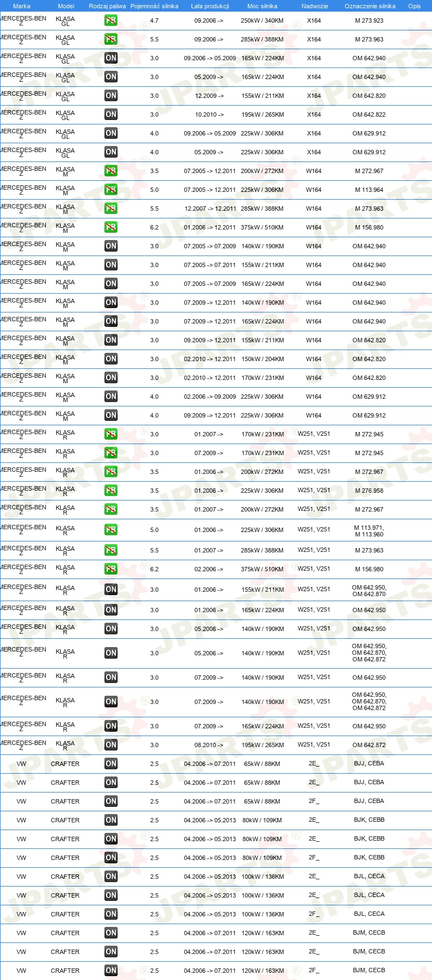The width and height of the screenshot is (432, 980).
Task: Click PB icon in Klasa R 5.5 row
Action: click(x=111, y=550)
